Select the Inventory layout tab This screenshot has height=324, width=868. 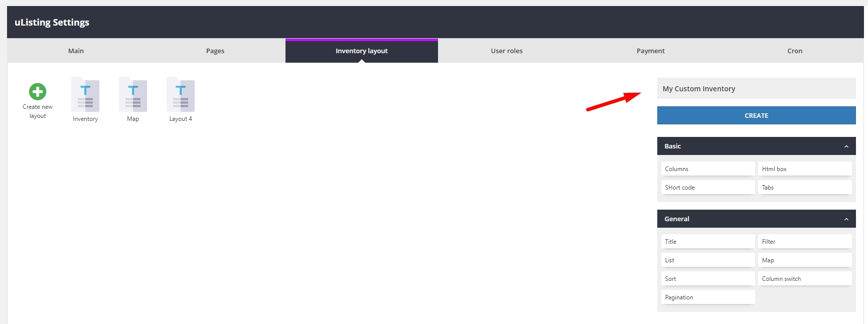point(361,51)
